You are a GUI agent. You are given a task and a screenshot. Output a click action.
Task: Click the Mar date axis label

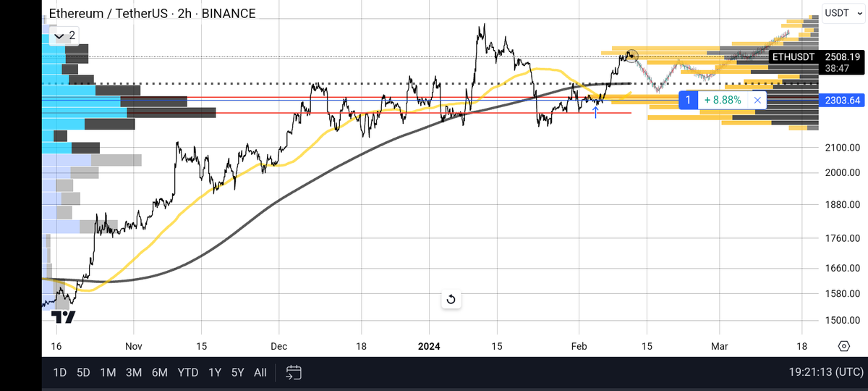[x=720, y=346]
